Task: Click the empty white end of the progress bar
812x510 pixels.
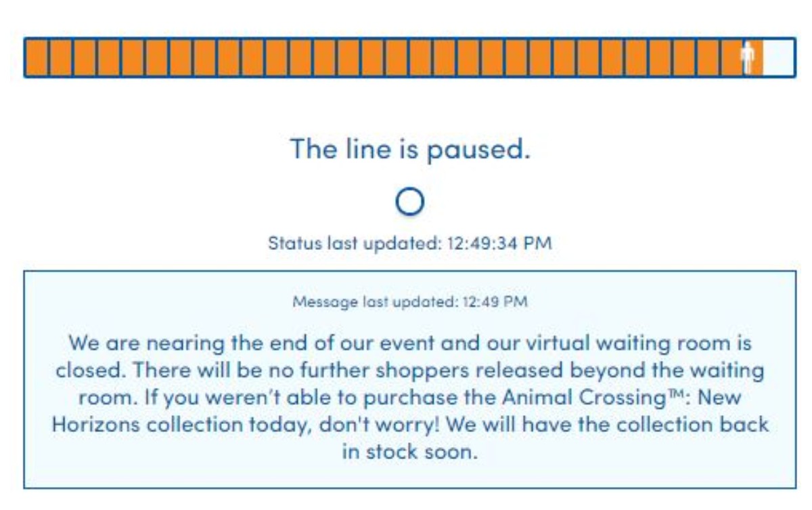Action: [778, 58]
